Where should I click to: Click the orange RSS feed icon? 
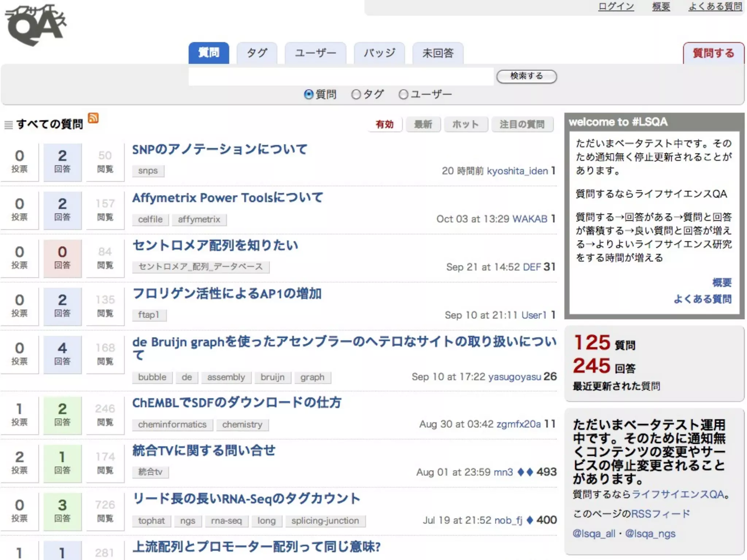(x=93, y=118)
